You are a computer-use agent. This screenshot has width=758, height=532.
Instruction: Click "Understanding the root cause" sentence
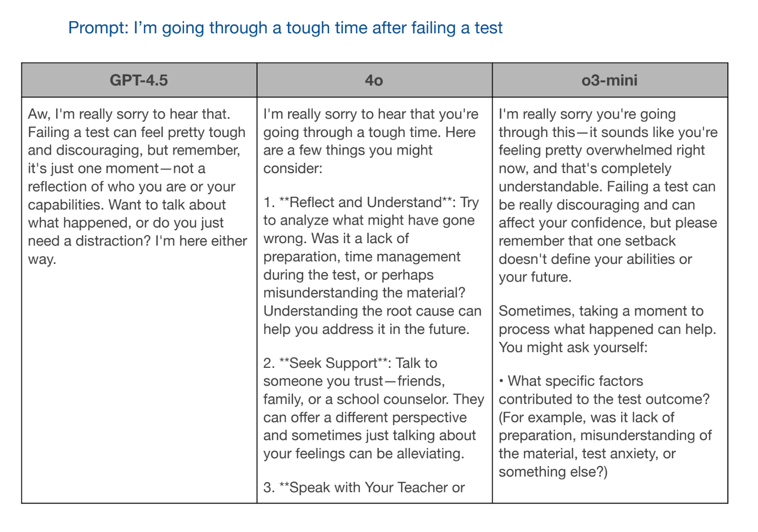tap(372, 311)
